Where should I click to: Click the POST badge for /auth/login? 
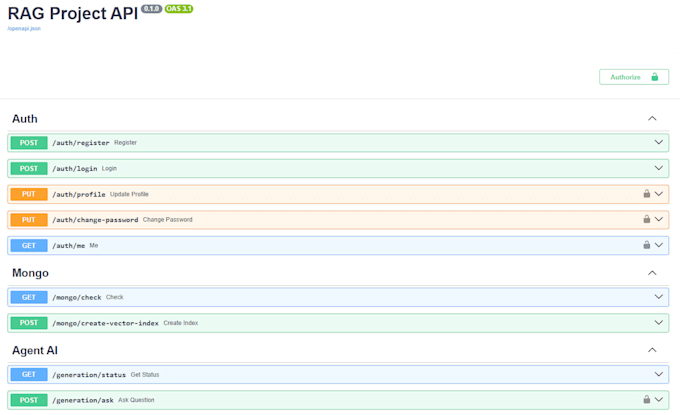tap(29, 168)
